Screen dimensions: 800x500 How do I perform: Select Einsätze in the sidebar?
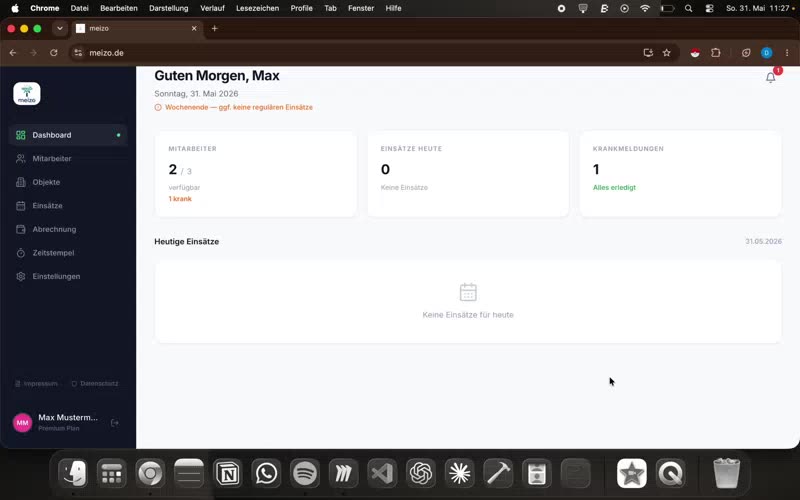click(68, 206)
